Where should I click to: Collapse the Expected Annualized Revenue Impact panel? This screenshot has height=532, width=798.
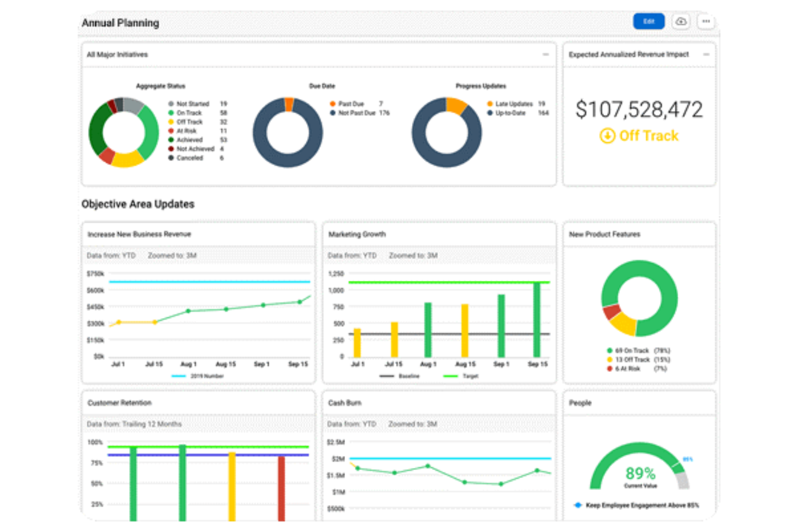click(x=706, y=54)
